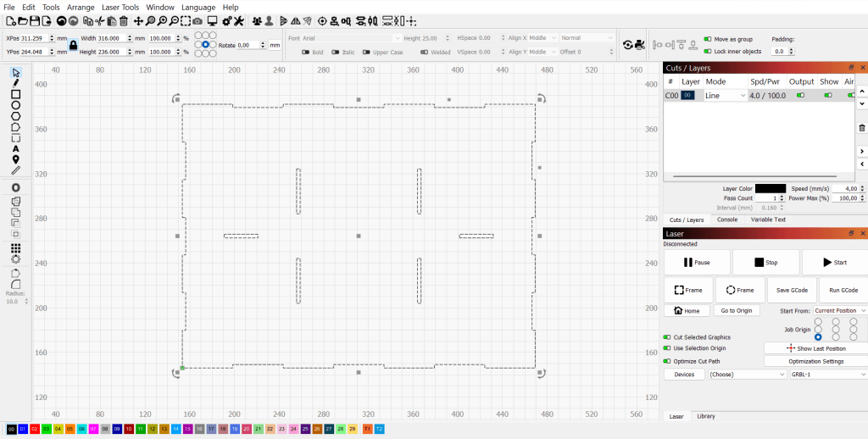Choose the Rectangle drawing tool
Viewport: 868px width, 439px height.
click(x=16, y=94)
